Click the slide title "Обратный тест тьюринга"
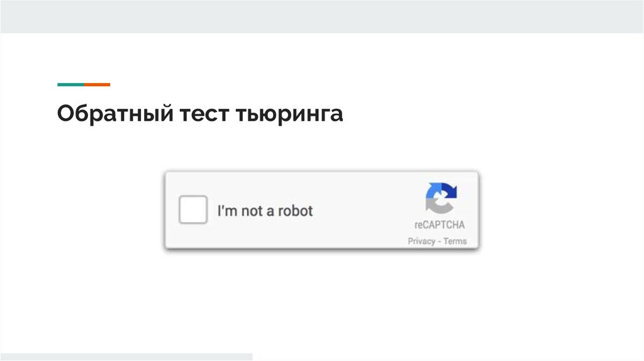 pos(200,114)
